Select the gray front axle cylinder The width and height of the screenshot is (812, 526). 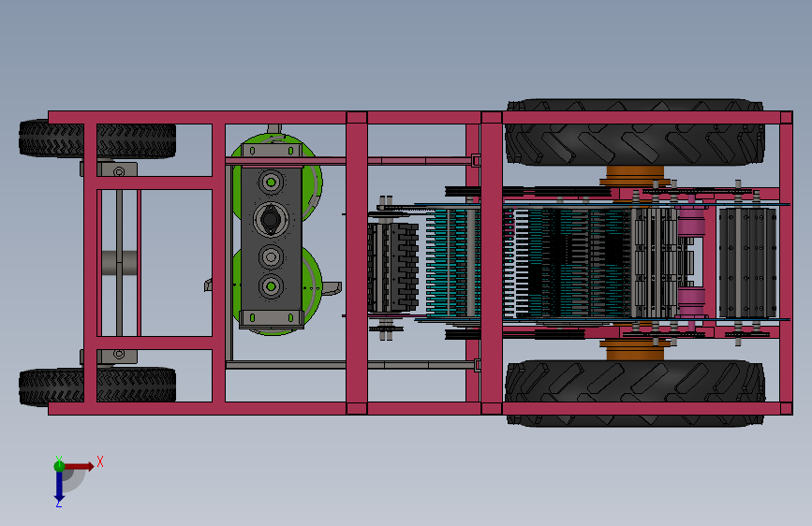click(x=119, y=263)
